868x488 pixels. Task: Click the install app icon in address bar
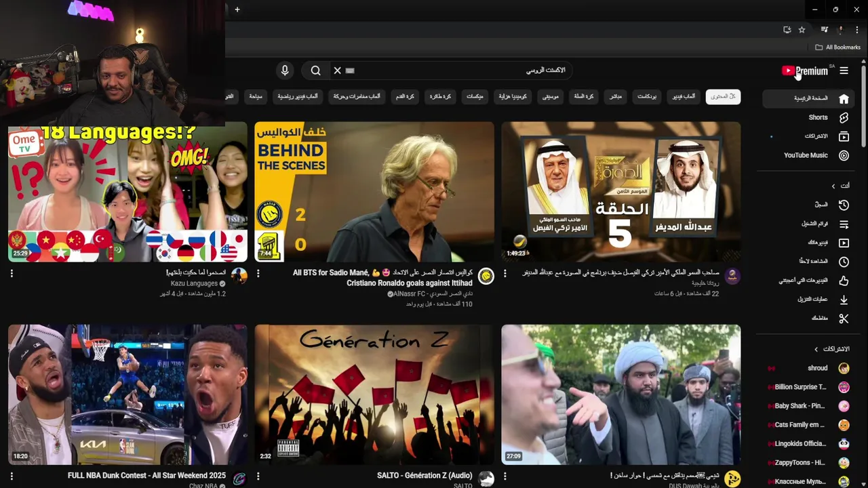[x=787, y=30]
